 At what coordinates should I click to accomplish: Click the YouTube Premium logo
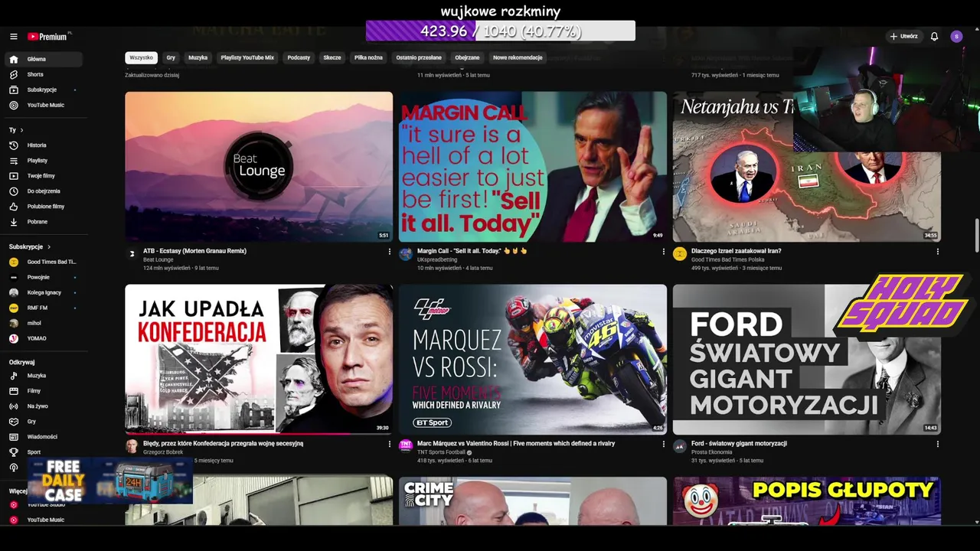[x=49, y=36]
